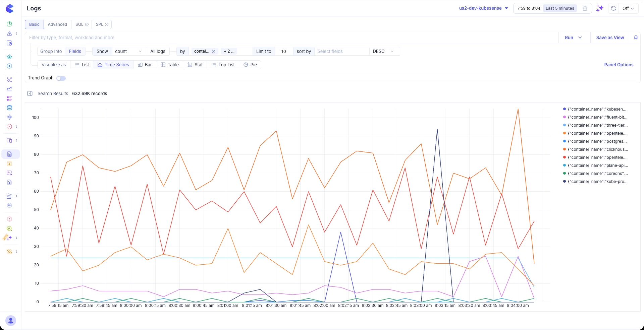This screenshot has width=644, height=330.
Task: Open the code query sidebar icon
Action: pyautogui.click(x=9, y=173)
